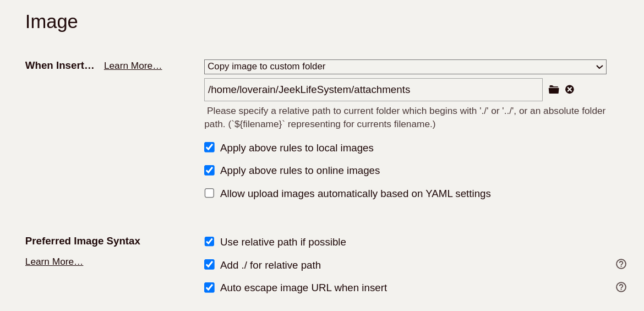This screenshot has width=644, height=311.
Task: Disable Auto escape image URL when insert
Action: coord(209,288)
